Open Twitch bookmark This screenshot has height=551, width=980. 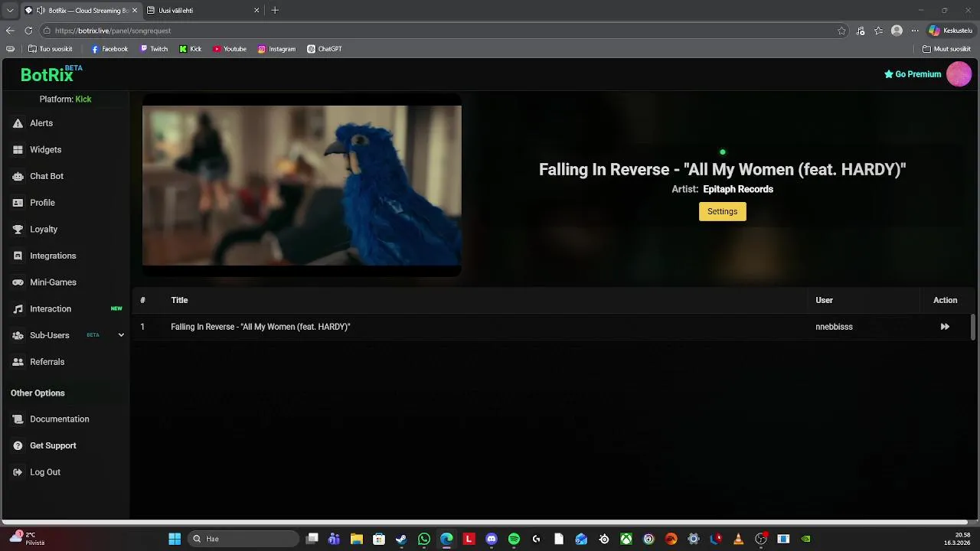pyautogui.click(x=154, y=49)
